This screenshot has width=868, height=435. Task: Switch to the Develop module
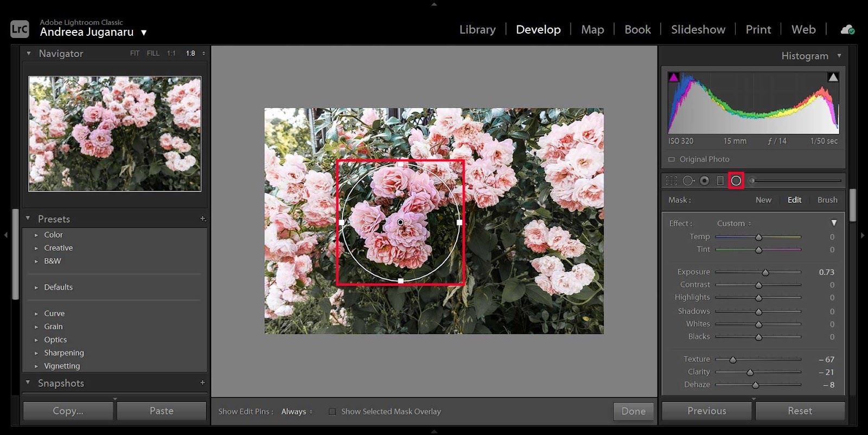pos(538,29)
